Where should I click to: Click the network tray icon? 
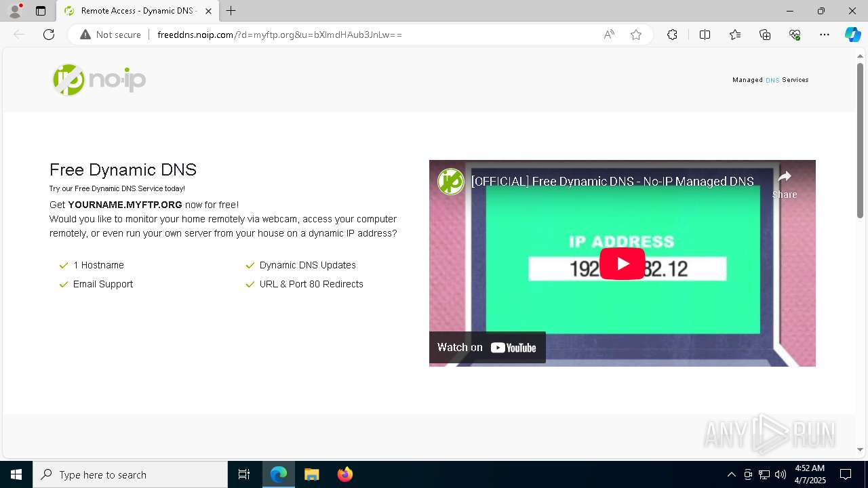tap(764, 474)
